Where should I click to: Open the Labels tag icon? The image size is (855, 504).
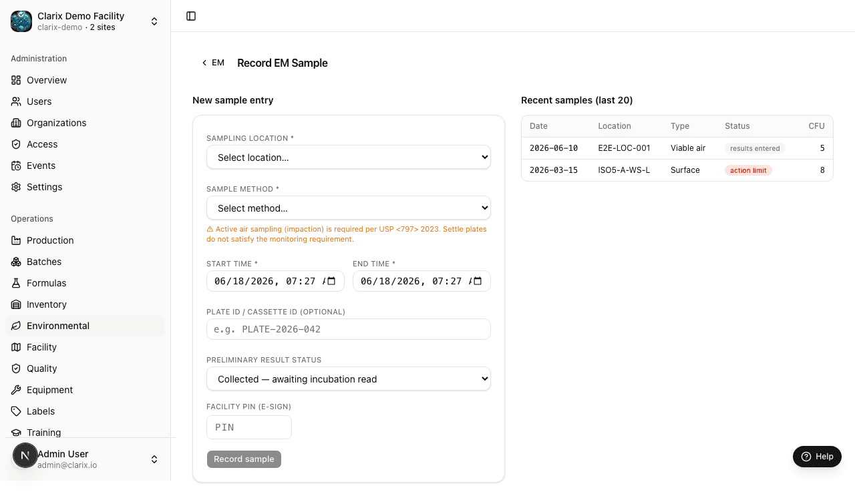click(16, 411)
